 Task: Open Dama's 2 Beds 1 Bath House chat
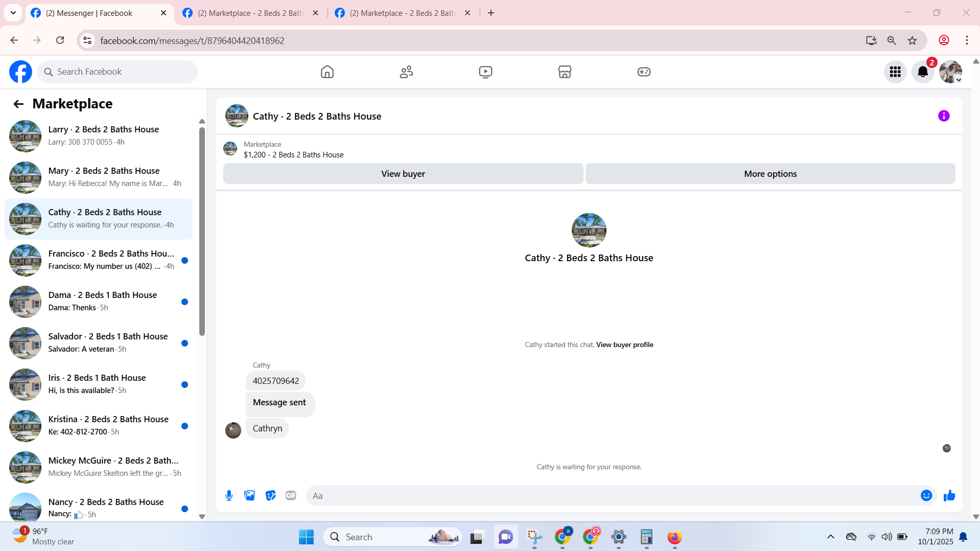tap(99, 302)
